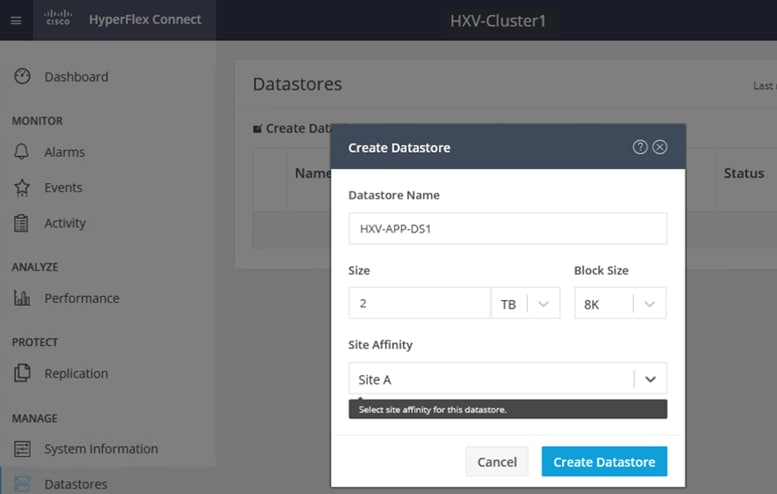The width and height of the screenshot is (777, 494).
Task: Click the Replication copy icon
Action: (22, 373)
